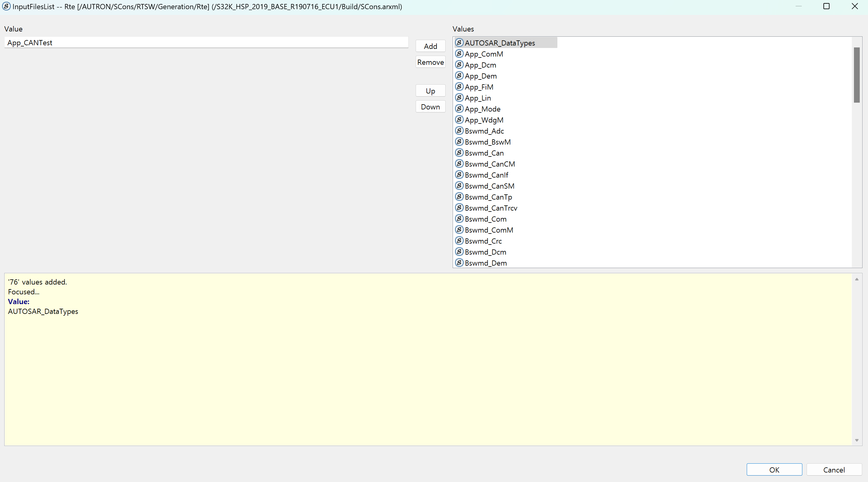Click the icon next to Bswmd_CanSM

459,186
